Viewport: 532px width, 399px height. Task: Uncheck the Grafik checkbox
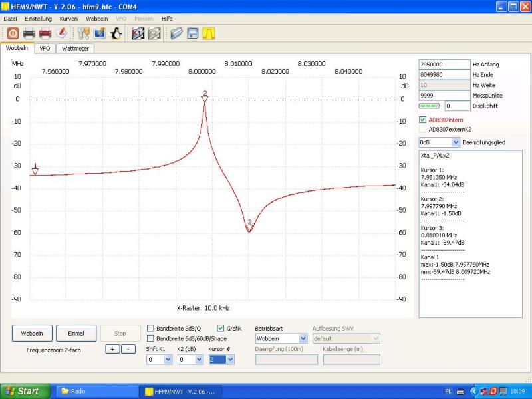click(221, 328)
